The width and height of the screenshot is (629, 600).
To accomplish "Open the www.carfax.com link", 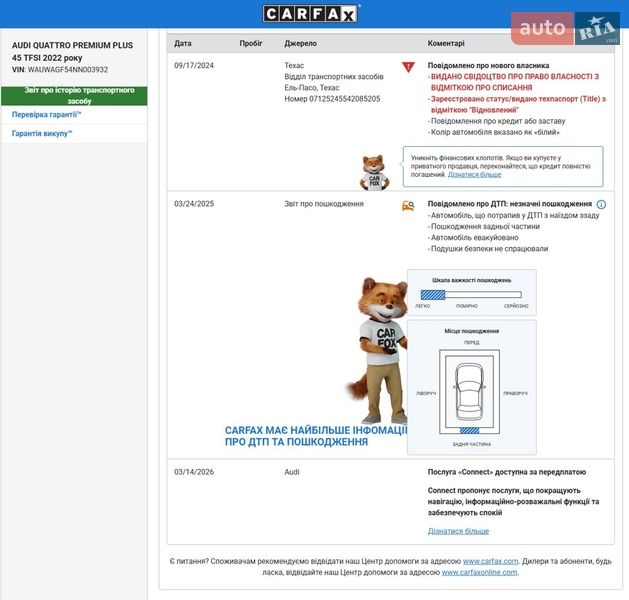I will coord(490,561).
